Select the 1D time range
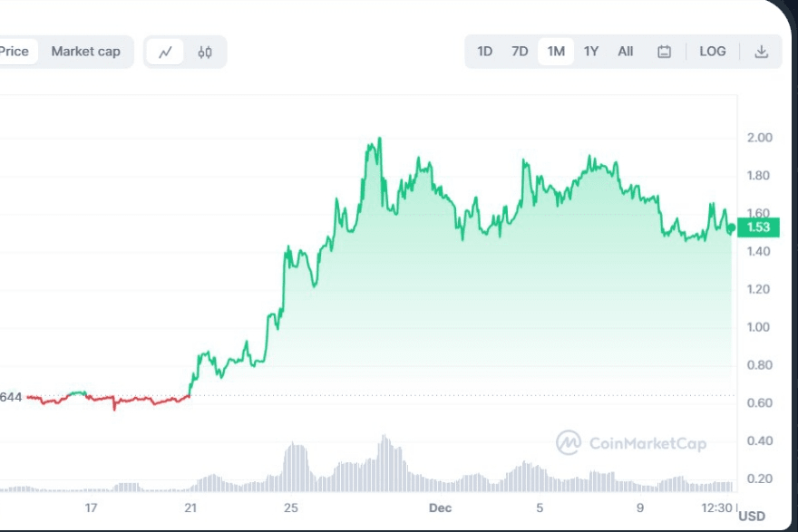Screen dimensions: 798x532 click(485, 52)
